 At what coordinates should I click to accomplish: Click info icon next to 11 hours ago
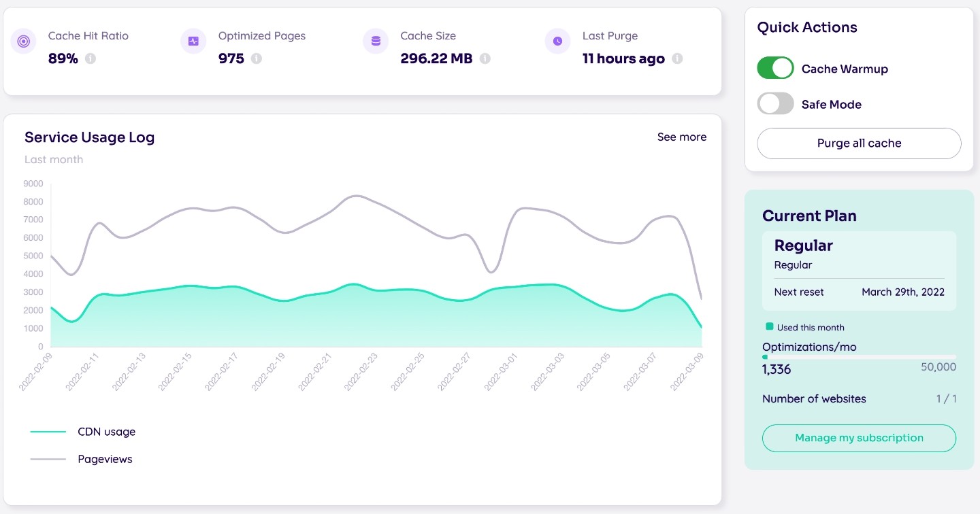(x=677, y=58)
